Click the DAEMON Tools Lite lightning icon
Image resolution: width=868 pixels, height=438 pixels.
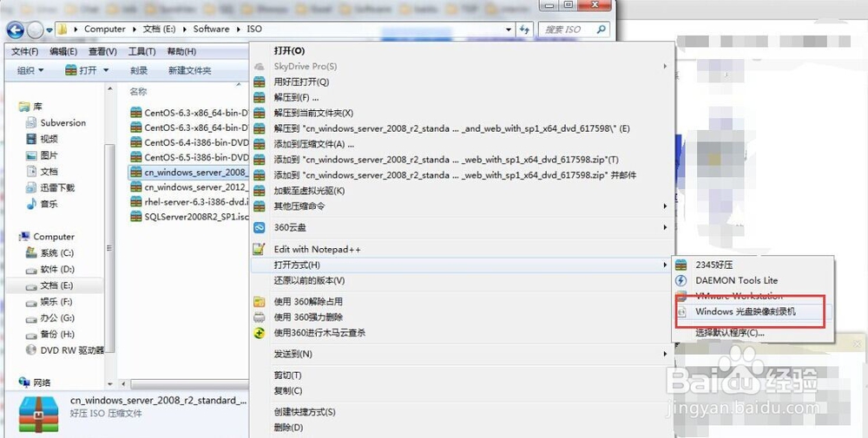(x=681, y=280)
